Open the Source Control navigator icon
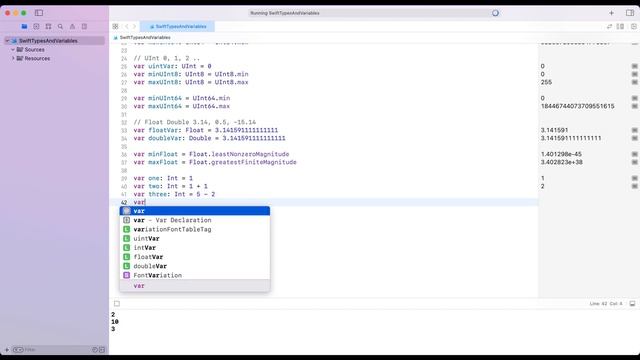Viewport: 640px width, 360px height. (x=36, y=27)
